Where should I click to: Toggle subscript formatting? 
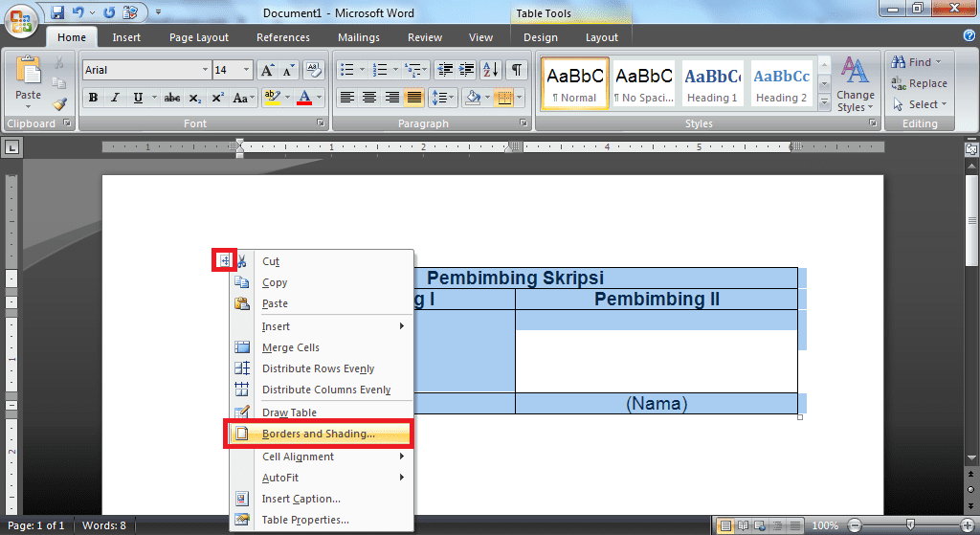[195, 98]
